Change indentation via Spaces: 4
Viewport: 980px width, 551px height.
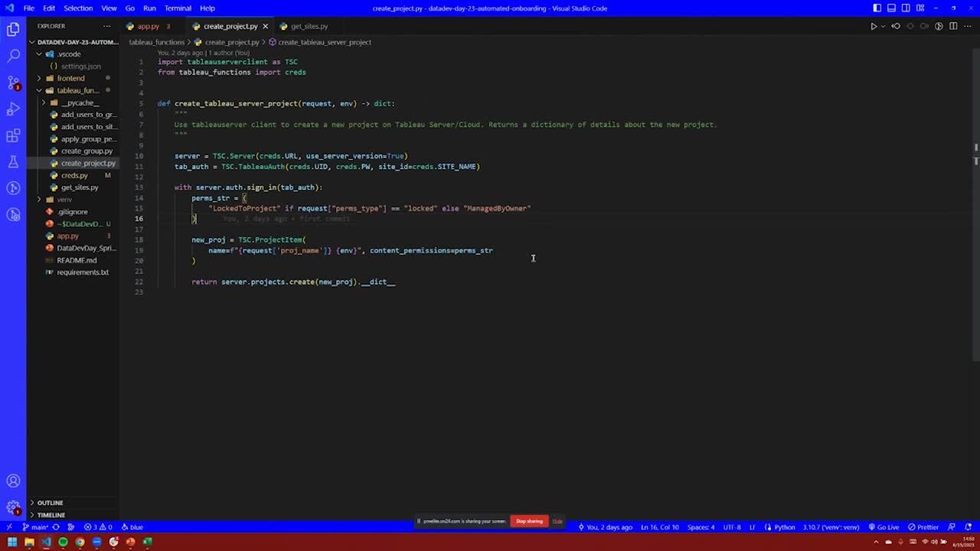pos(701,527)
